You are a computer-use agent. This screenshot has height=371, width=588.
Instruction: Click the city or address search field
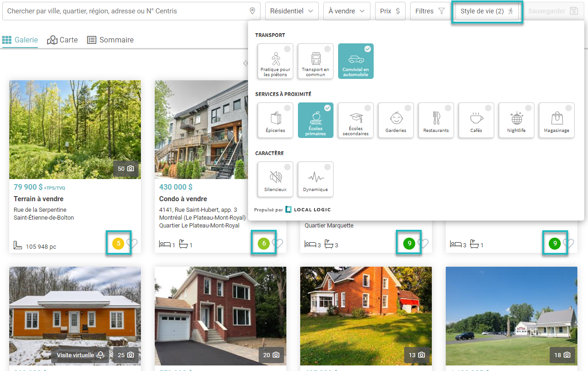coord(125,11)
